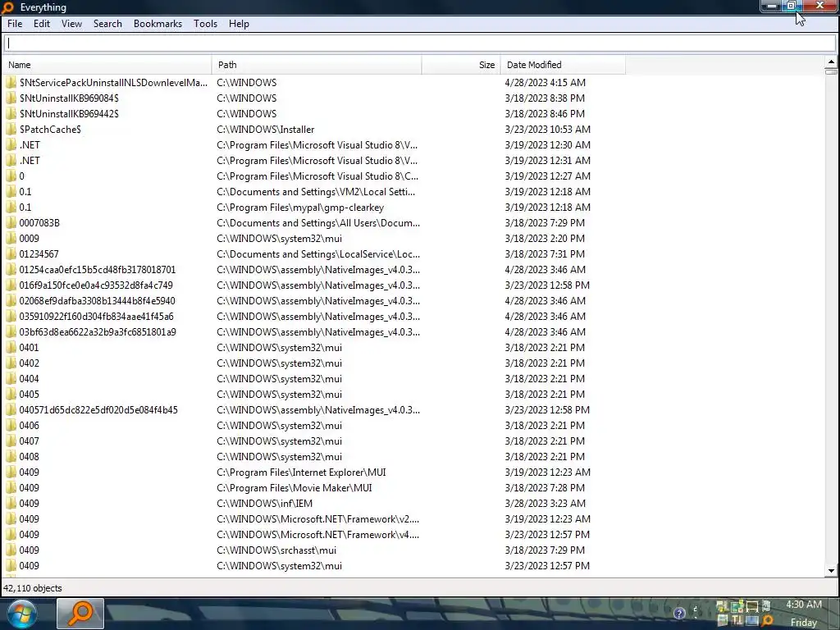Click the Everything taskbar button
840x630 pixels.
pos(80,614)
